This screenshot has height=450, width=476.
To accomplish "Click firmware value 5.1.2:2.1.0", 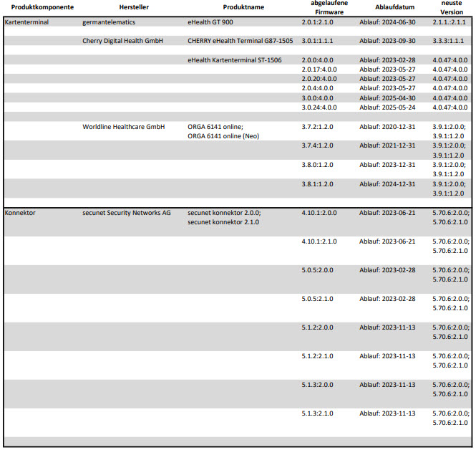I will (317, 356).
